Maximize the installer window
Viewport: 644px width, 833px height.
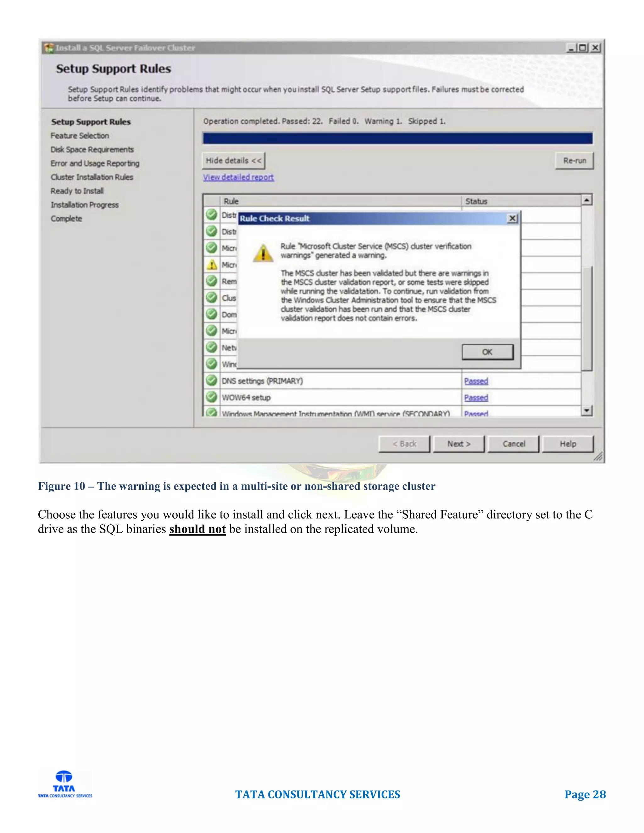click(583, 48)
